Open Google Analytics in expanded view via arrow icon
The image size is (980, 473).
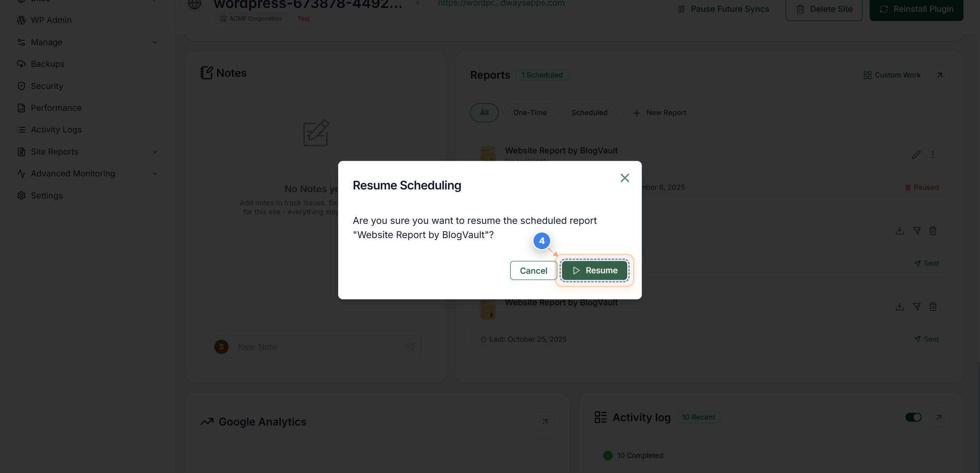(545, 421)
